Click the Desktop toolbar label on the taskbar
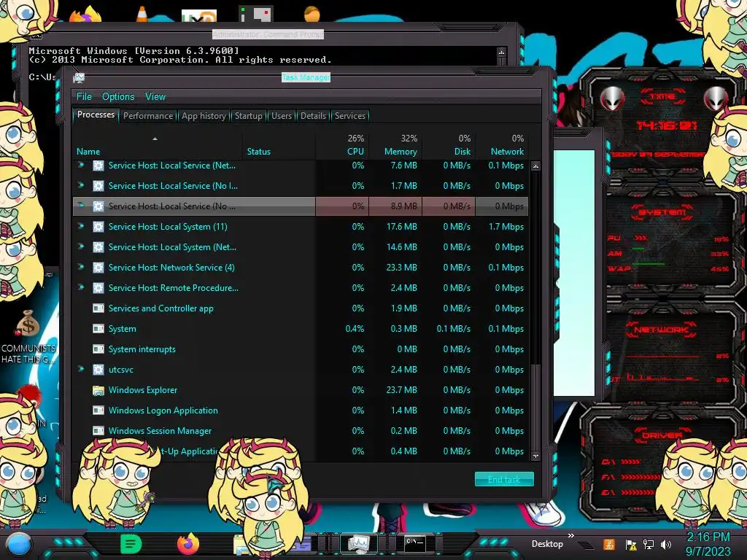Screen dimensions: 747x560 (547, 544)
